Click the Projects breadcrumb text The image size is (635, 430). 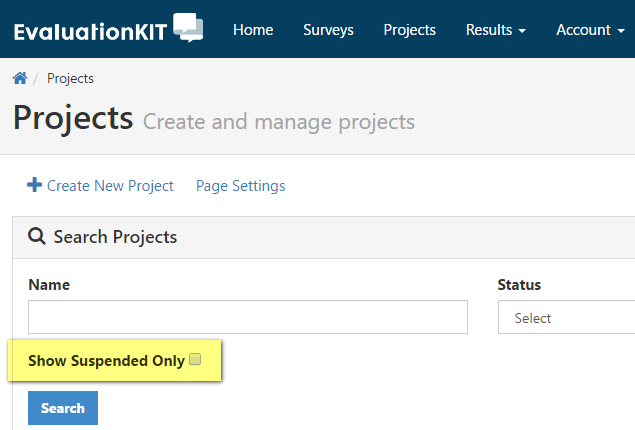click(70, 78)
